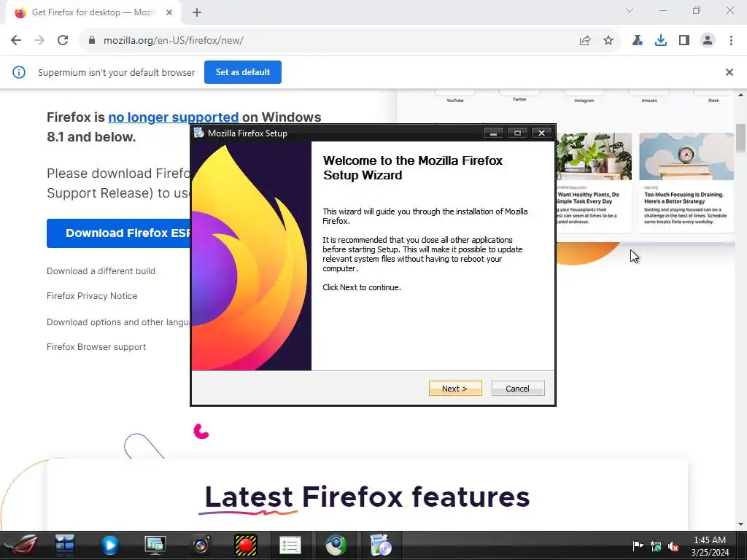Click the browser forward arrow
This screenshot has height=560, width=747.
point(39,41)
